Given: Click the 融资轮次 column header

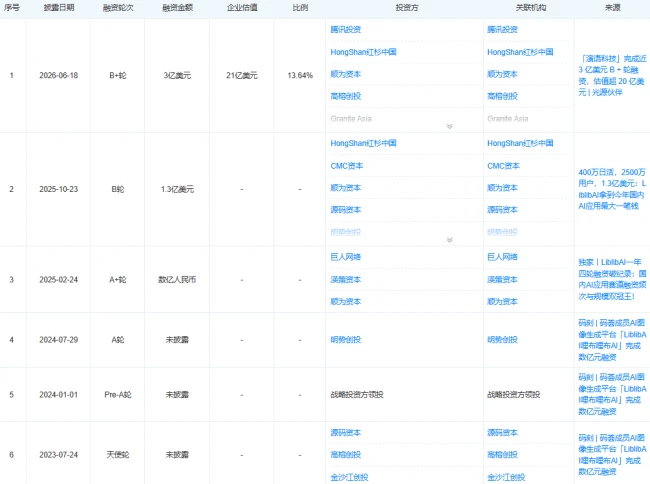Looking at the screenshot, I should coord(118,7).
